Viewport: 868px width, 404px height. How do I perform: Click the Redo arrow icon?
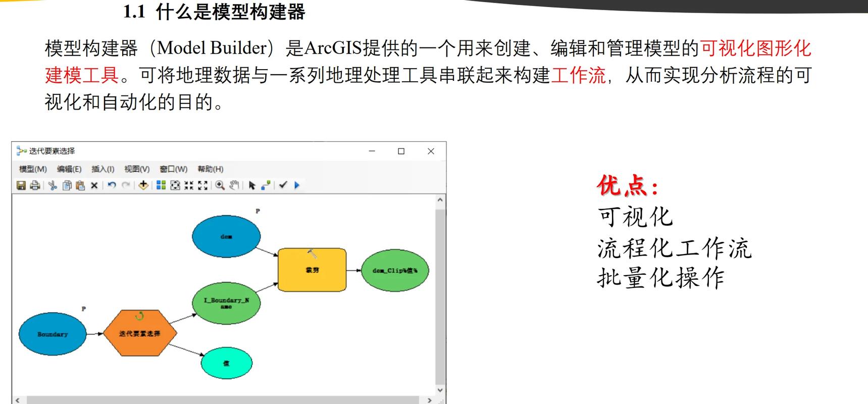click(126, 185)
